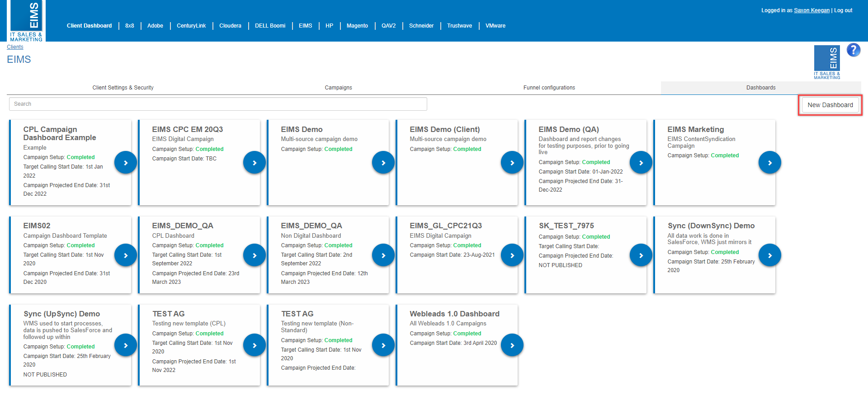Open the EIMS client menu item
Viewport: 868px width, 400px height.
pyautogui.click(x=306, y=26)
